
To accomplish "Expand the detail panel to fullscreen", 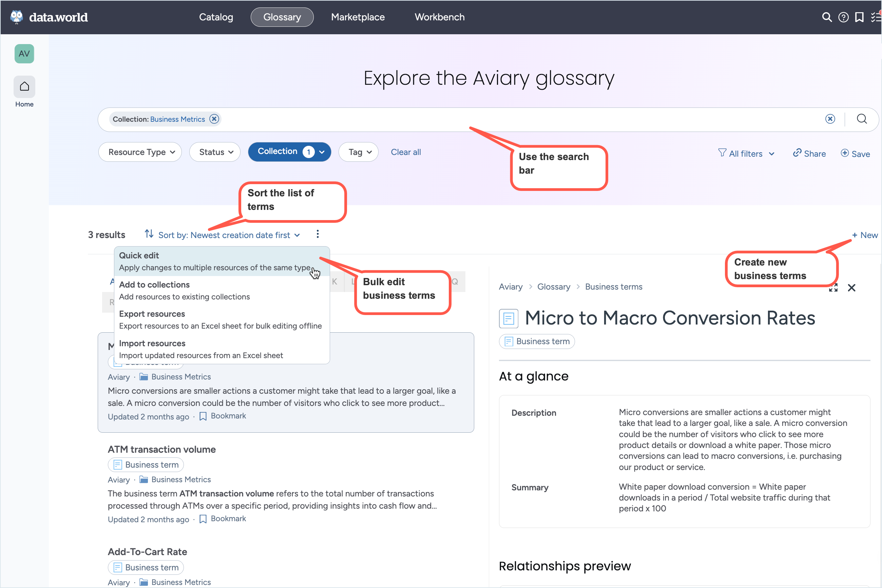I will (x=833, y=288).
